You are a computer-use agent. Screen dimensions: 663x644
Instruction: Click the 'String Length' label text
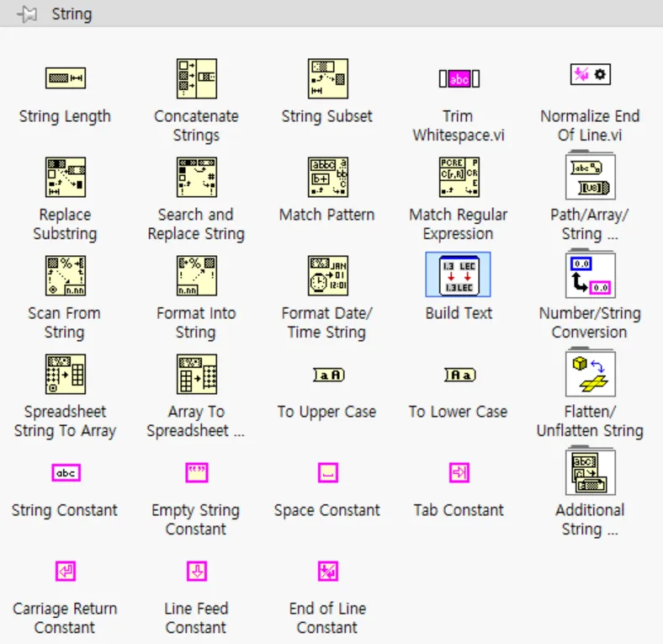(65, 116)
